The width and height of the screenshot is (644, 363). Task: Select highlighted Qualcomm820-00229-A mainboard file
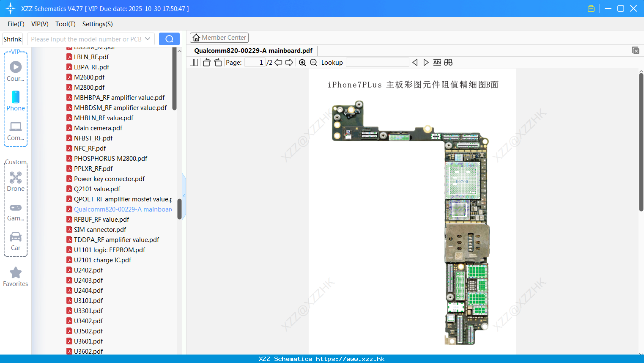coord(119,209)
